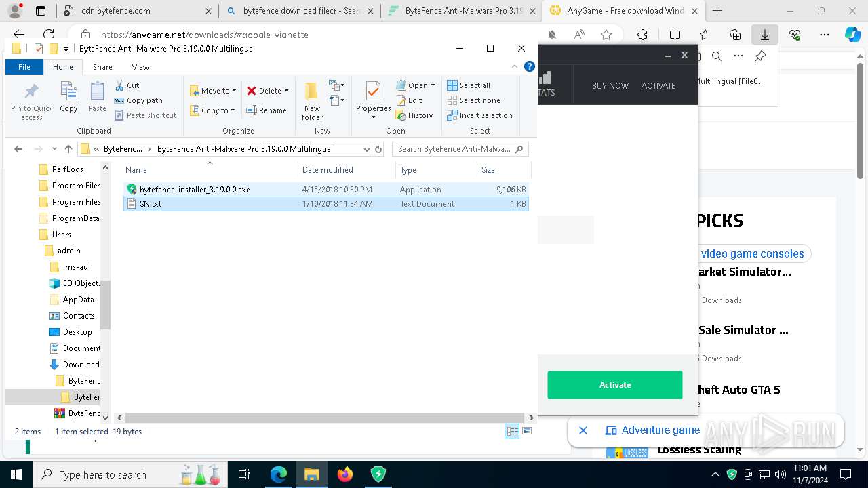Click Invert selection in ribbon
This screenshot has width=868, height=488.
pos(479,115)
